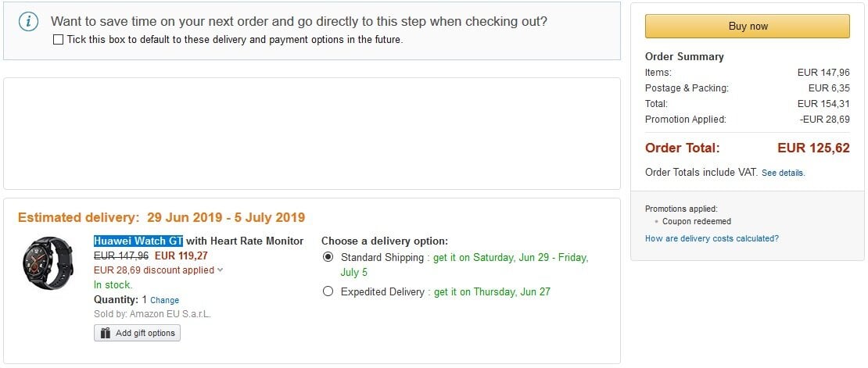Click the gift box icon
This screenshot has height=368, width=868.
(x=104, y=333)
